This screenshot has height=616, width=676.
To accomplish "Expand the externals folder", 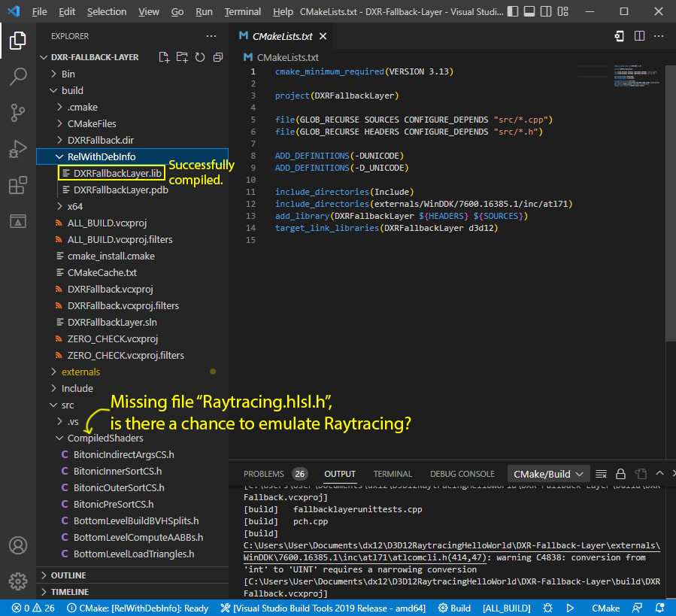I will [x=132, y=372].
